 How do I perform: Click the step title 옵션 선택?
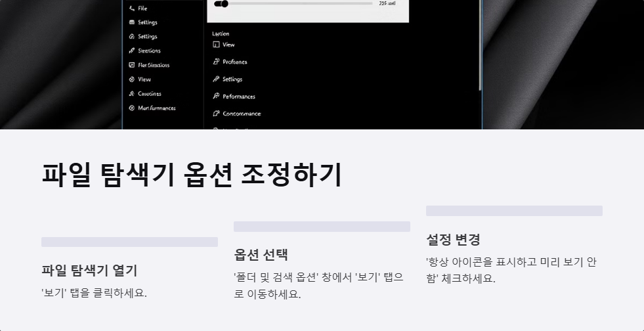point(261,255)
